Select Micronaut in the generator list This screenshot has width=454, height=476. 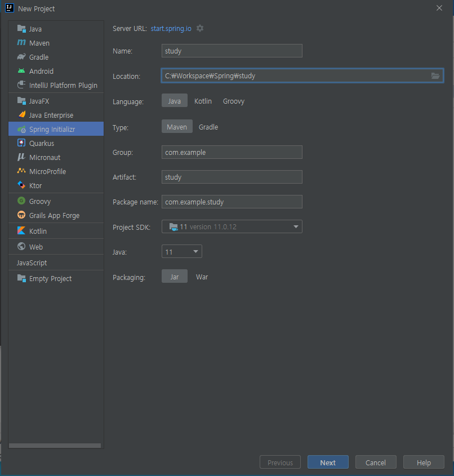coord(56,157)
